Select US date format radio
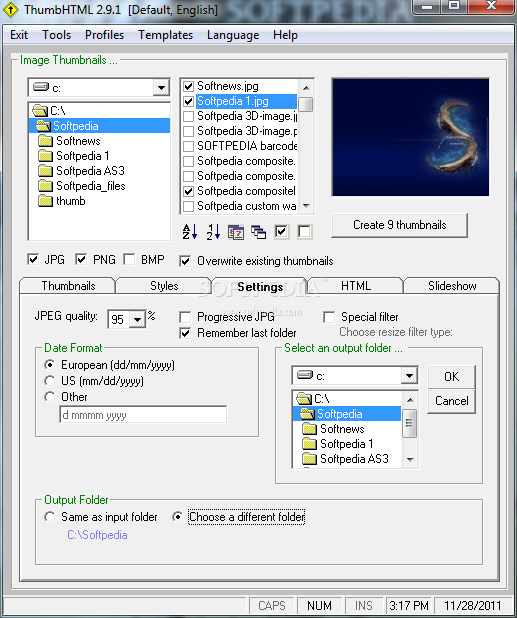 (50, 381)
